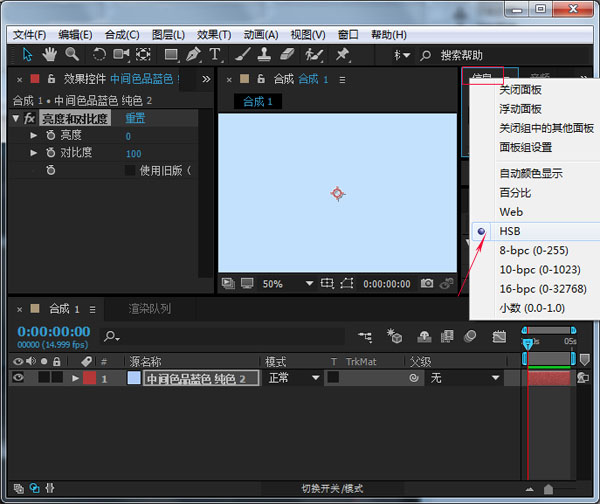
Task: Click red label color of layer 1
Action: [x=90, y=378]
